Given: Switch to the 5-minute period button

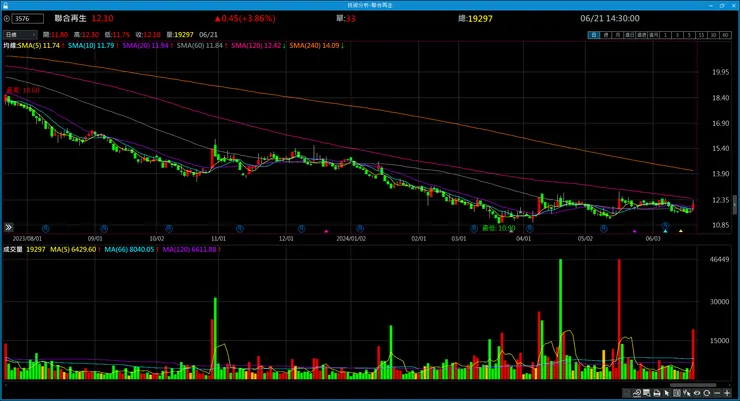Looking at the screenshot, I should point(689,35).
